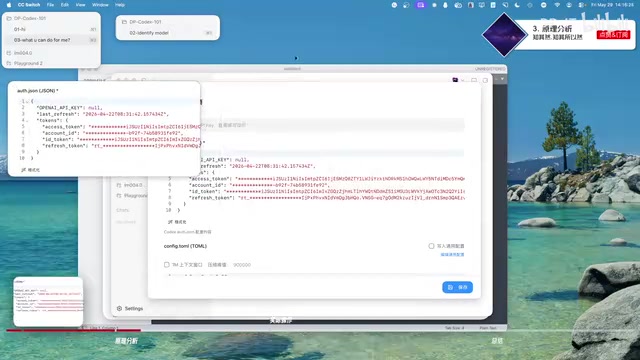
Task: Tick the write common config checkbox
Action: tap(431, 246)
